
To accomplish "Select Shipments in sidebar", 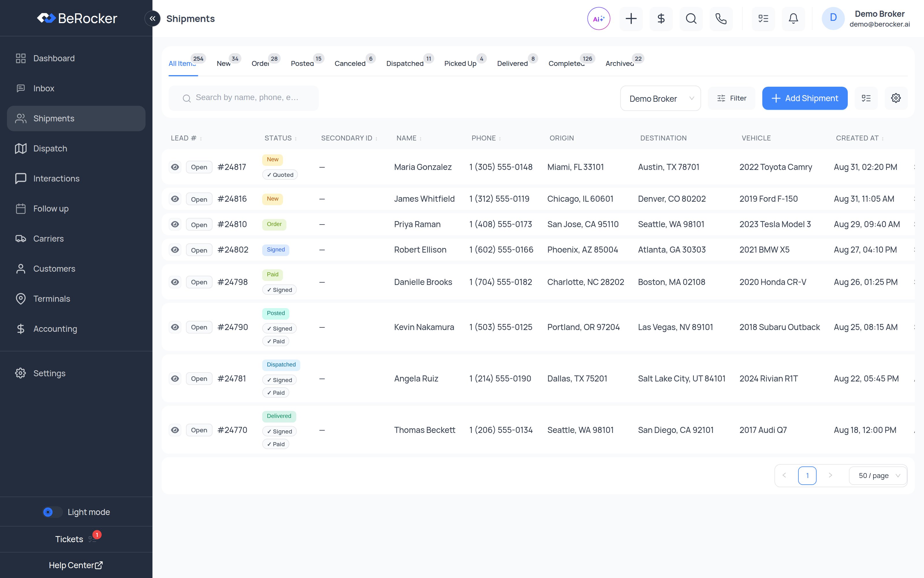I will tap(76, 118).
